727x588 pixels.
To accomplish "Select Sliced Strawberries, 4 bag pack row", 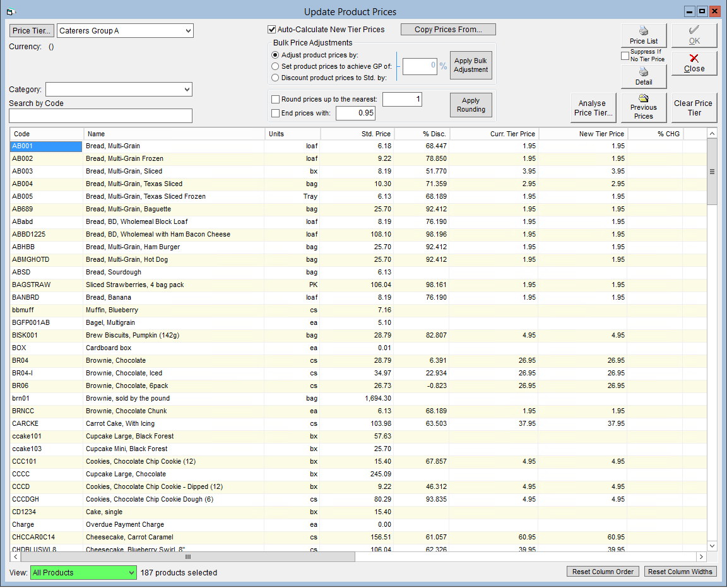I will pyautogui.click(x=358, y=285).
